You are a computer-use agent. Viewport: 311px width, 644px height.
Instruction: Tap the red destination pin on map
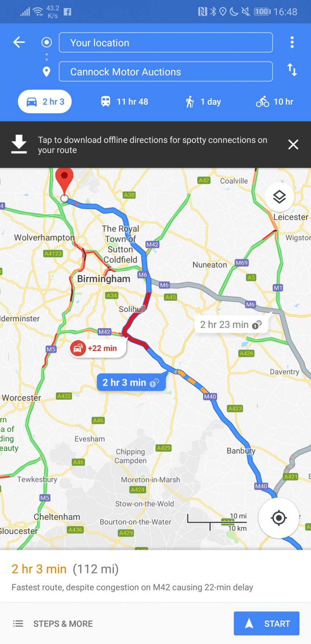pyautogui.click(x=64, y=182)
